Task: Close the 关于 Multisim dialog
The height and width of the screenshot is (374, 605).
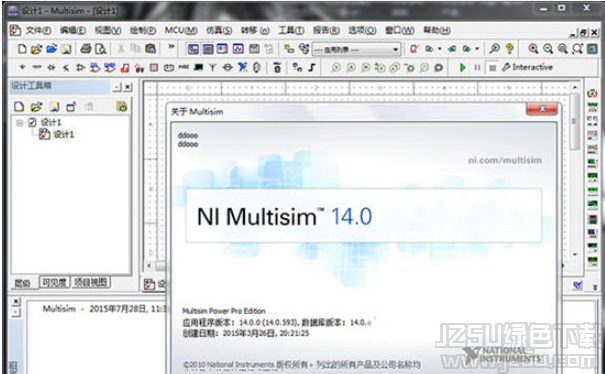Action: point(542,109)
